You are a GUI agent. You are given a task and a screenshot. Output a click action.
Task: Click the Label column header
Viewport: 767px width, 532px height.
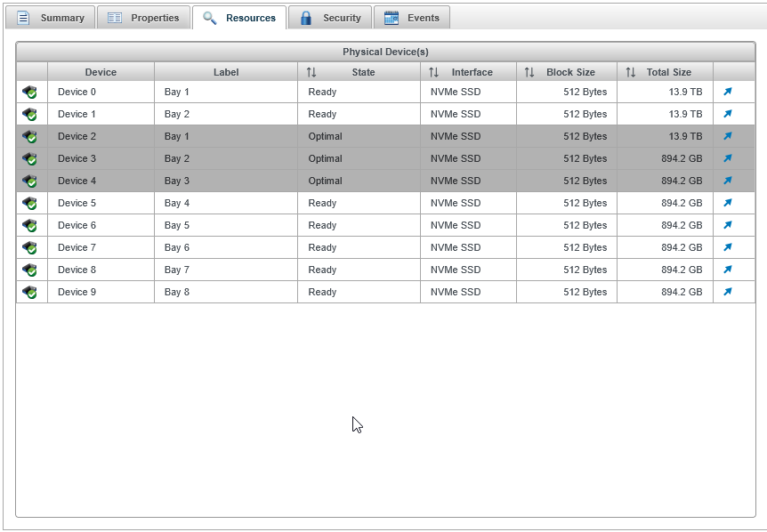click(x=226, y=72)
